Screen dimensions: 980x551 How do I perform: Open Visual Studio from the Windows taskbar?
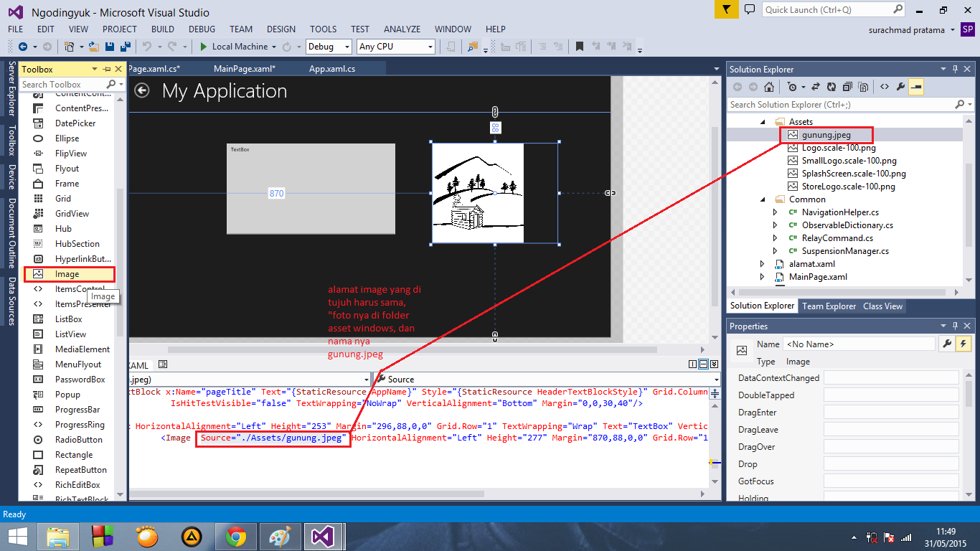coord(323,536)
